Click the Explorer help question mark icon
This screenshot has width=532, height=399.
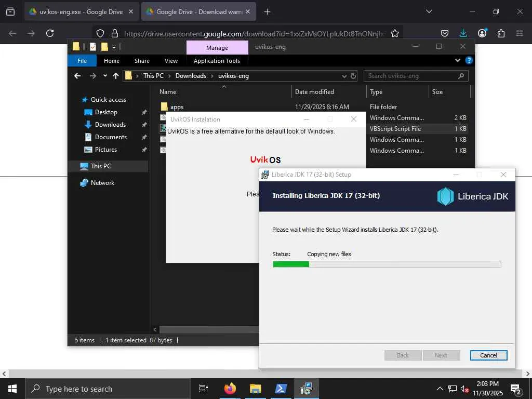click(x=469, y=60)
